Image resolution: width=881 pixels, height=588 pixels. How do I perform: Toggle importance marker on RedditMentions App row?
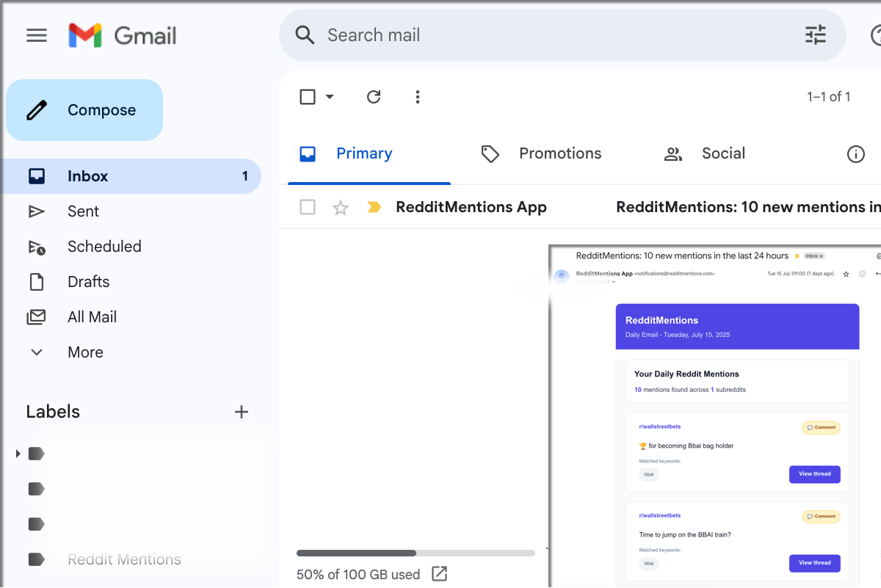374,208
